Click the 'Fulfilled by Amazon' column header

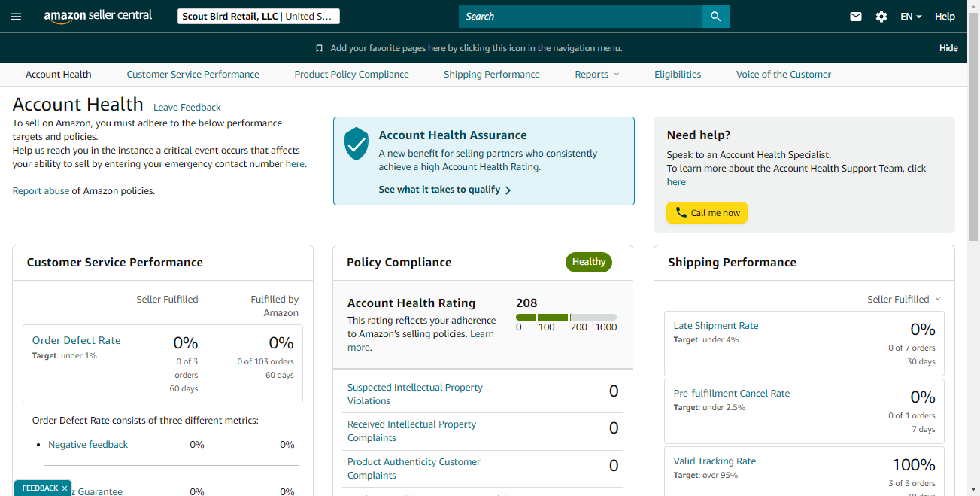(x=275, y=306)
